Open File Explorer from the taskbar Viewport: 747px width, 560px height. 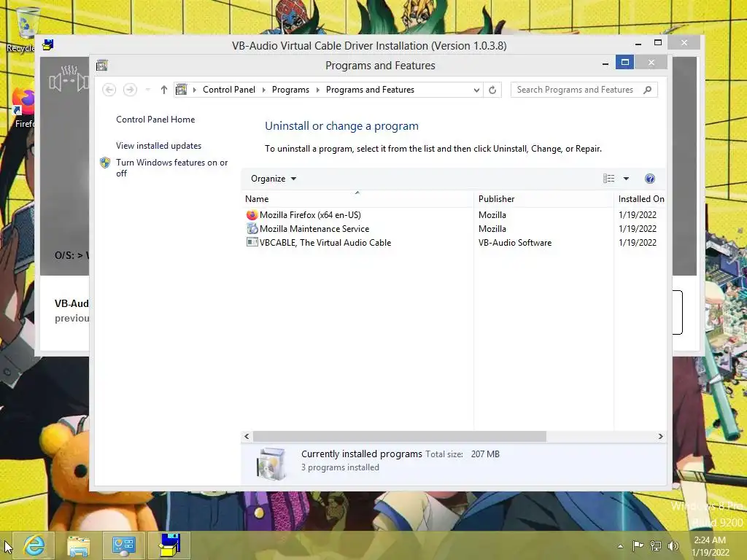coord(79,545)
